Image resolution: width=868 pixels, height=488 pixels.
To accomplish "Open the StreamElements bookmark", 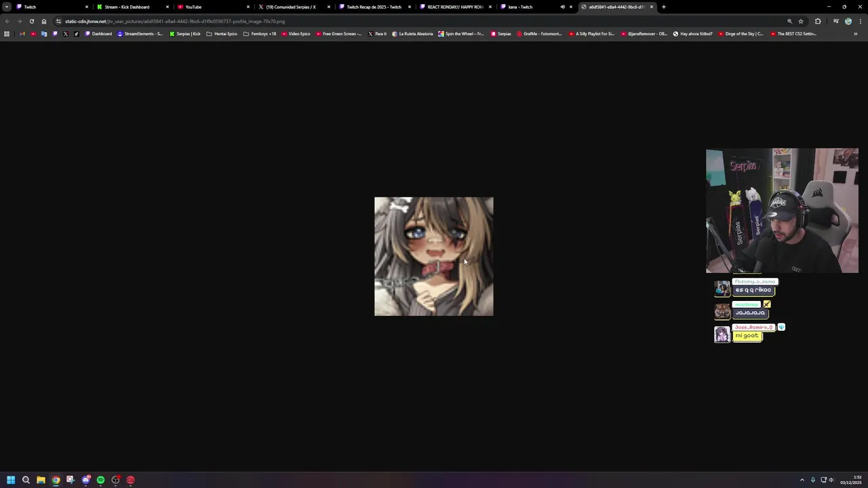I will 140,34.
